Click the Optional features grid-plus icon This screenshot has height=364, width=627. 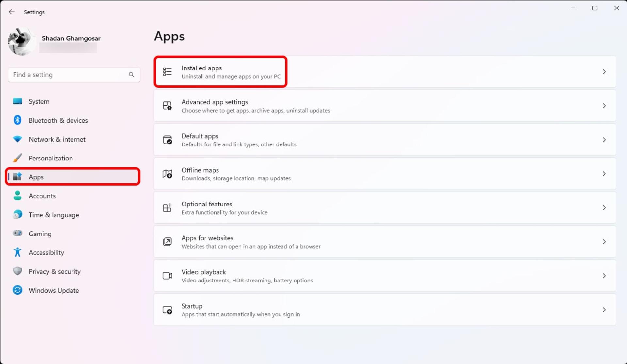coord(167,208)
